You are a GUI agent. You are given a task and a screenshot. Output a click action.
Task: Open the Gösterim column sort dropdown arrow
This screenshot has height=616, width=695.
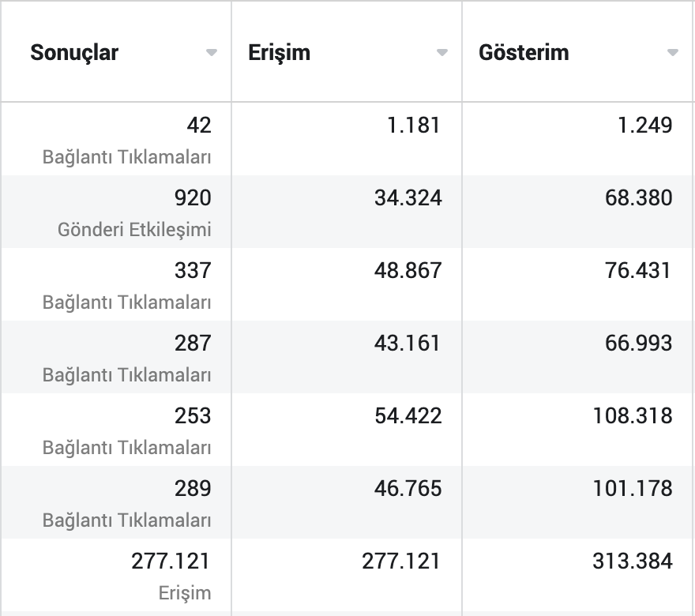[672, 54]
